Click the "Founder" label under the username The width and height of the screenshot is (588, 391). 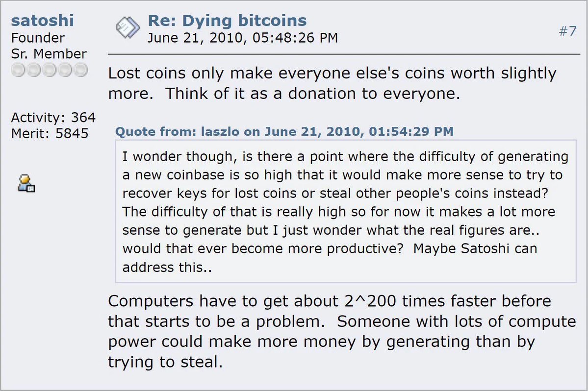point(38,38)
